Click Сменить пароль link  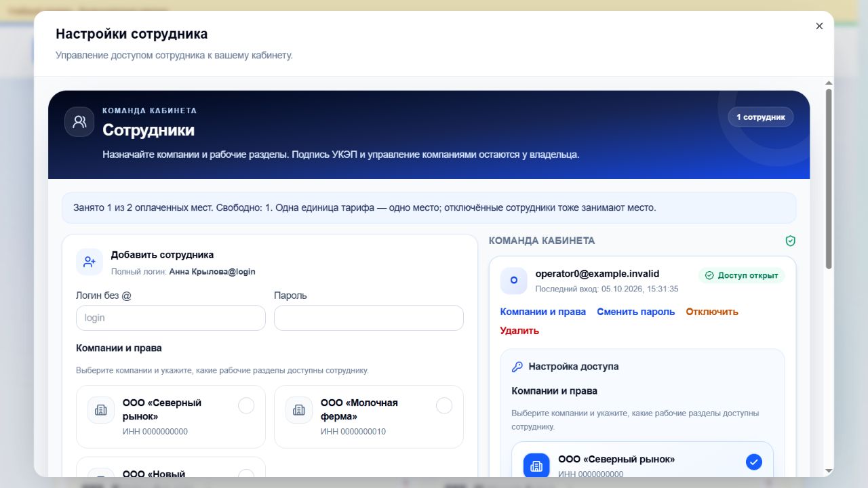[636, 312]
